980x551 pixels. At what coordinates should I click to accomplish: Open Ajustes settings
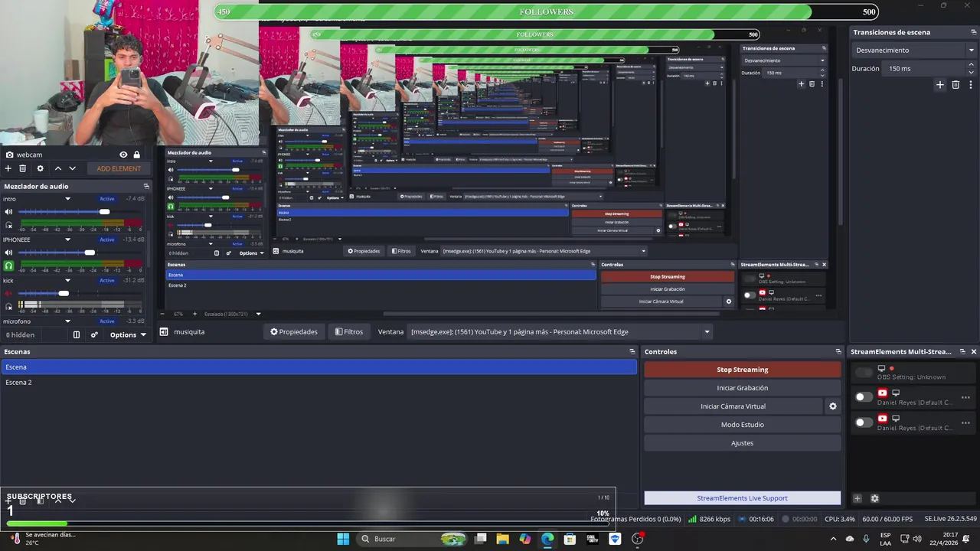click(743, 443)
